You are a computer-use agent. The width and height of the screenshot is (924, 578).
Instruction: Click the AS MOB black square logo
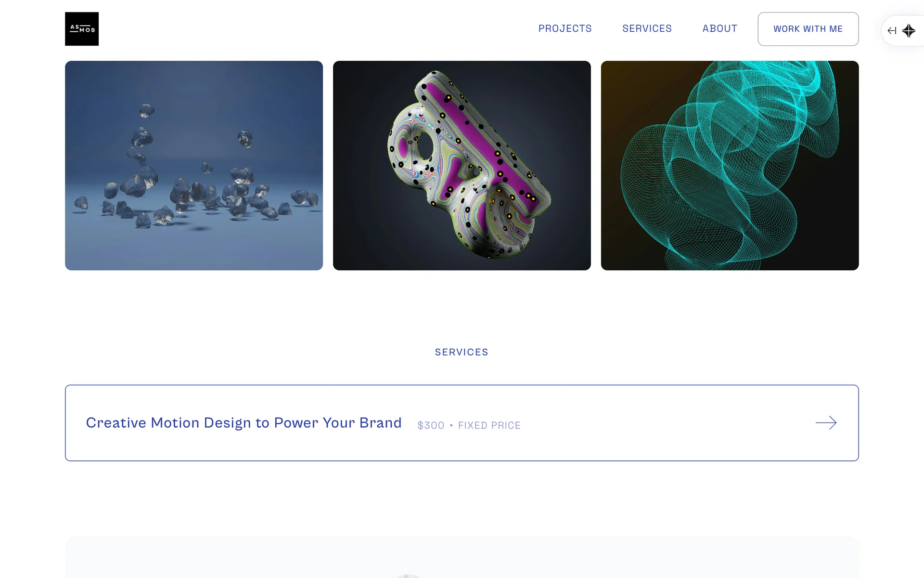pyautogui.click(x=82, y=29)
